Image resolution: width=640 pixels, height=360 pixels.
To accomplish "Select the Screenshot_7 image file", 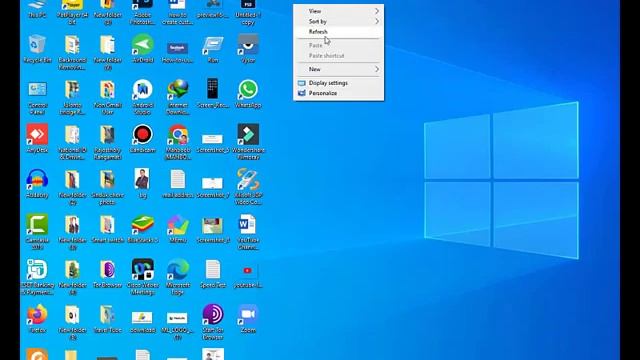I will coord(213,187).
